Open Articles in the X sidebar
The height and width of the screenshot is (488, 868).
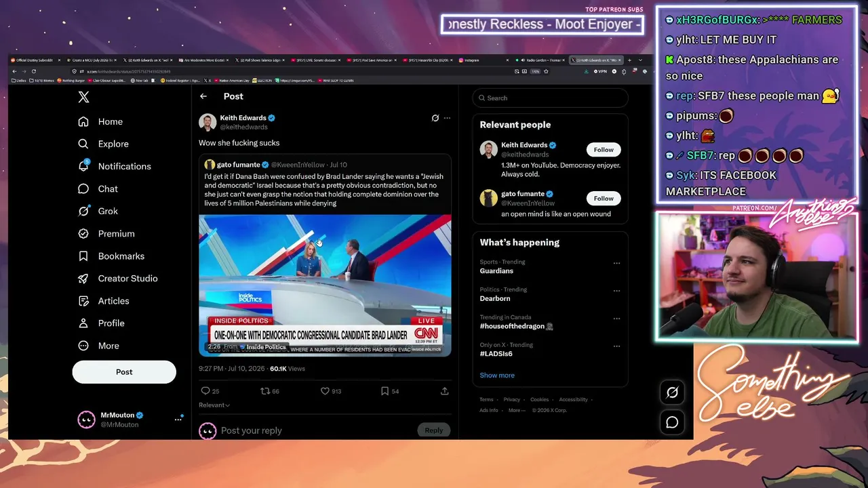[x=103, y=300]
